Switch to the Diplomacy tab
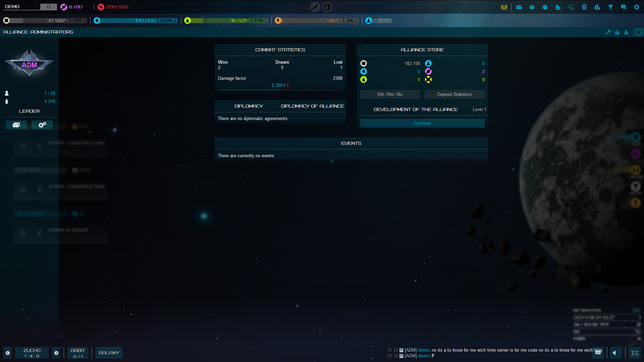This screenshot has height=362, width=644. tap(249, 106)
